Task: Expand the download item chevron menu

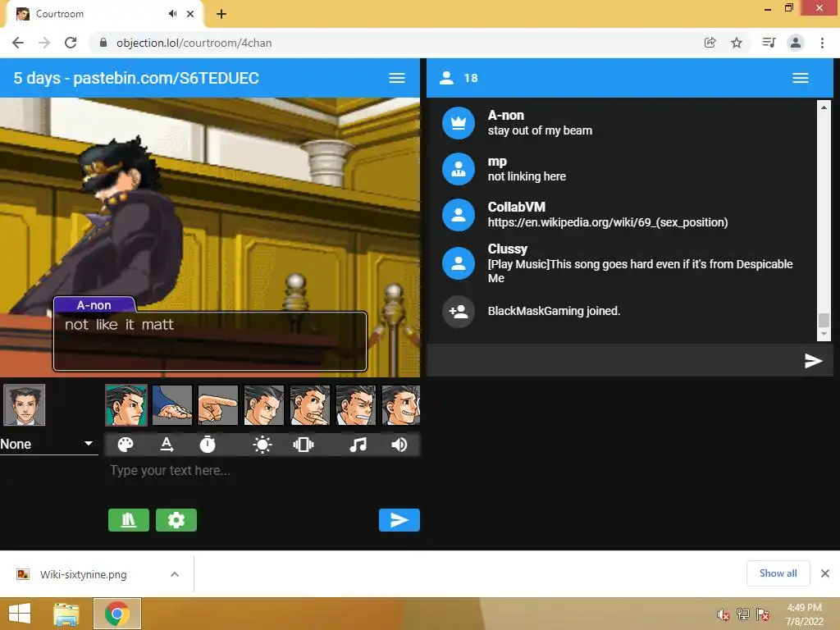Action: pyautogui.click(x=175, y=574)
